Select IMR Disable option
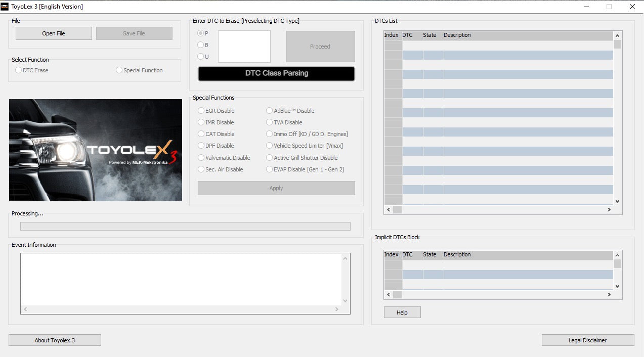 click(x=216, y=122)
